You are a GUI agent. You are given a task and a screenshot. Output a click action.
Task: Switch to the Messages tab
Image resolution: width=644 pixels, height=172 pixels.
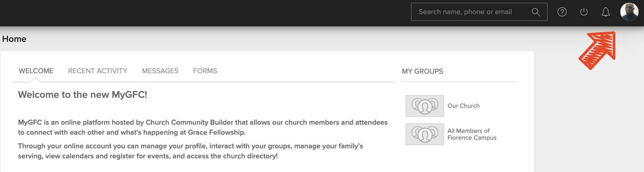click(x=160, y=71)
